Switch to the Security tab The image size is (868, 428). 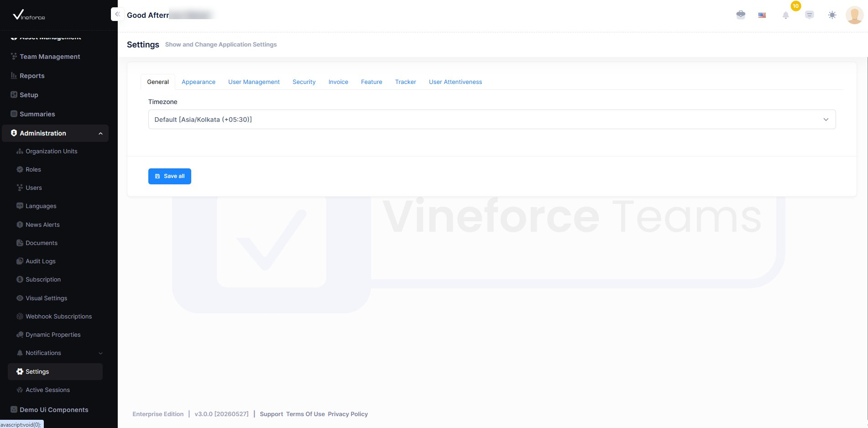[304, 82]
